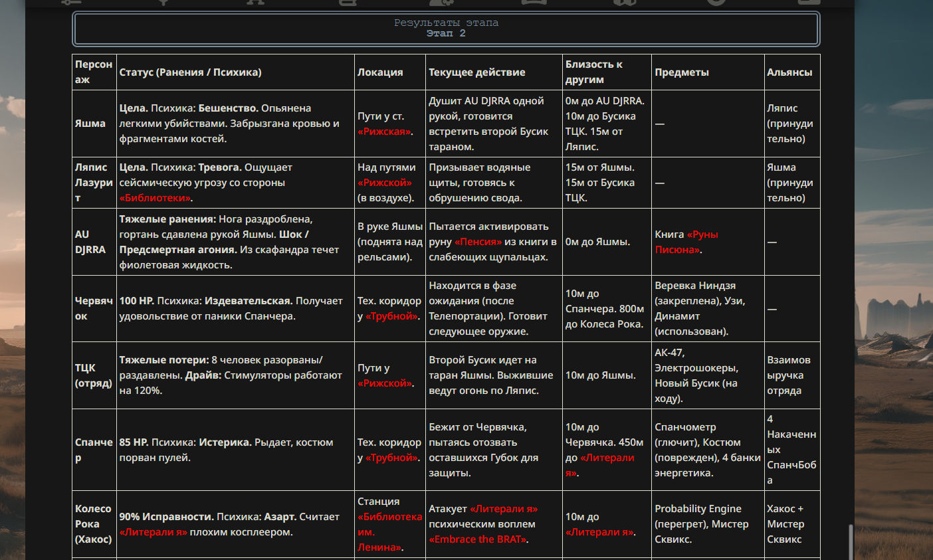
Task: Click the Альянсы column header
Action: click(789, 72)
